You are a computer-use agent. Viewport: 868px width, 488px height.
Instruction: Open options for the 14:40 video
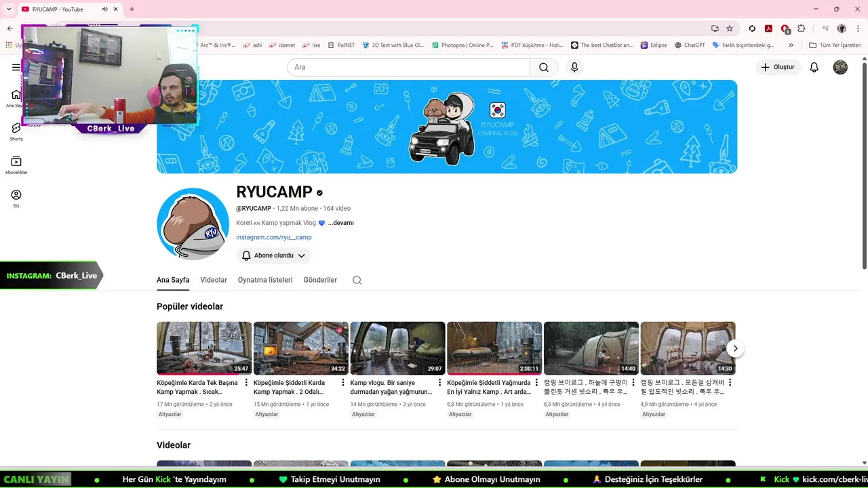[x=633, y=383]
